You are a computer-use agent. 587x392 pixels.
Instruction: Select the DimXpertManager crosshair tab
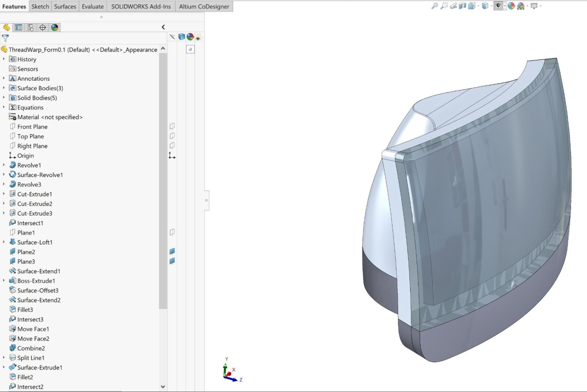(42, 28)
